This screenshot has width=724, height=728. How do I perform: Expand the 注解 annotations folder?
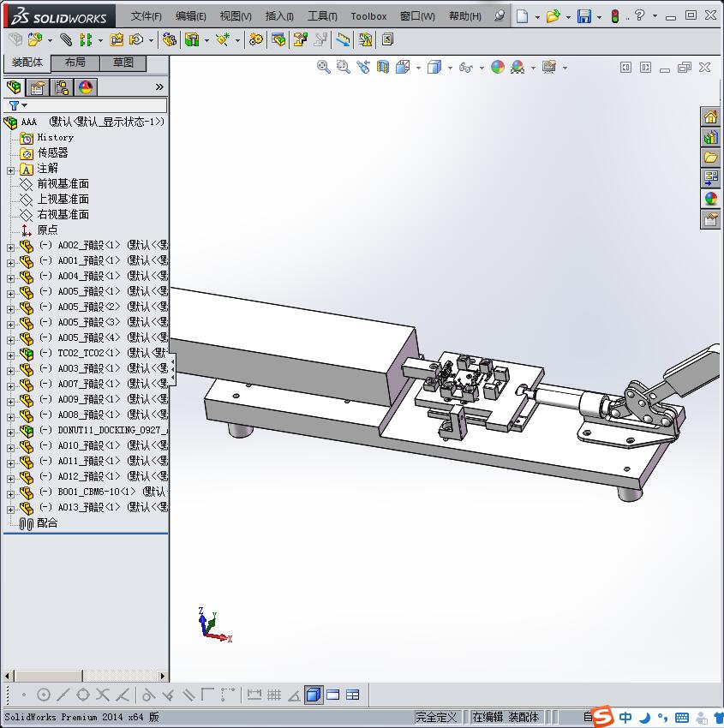[10, 170]
